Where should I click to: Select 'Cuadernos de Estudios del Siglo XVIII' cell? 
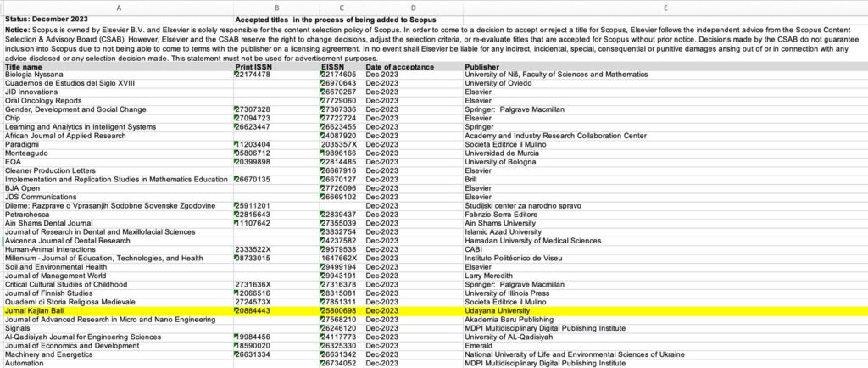[x=119, y=83]
